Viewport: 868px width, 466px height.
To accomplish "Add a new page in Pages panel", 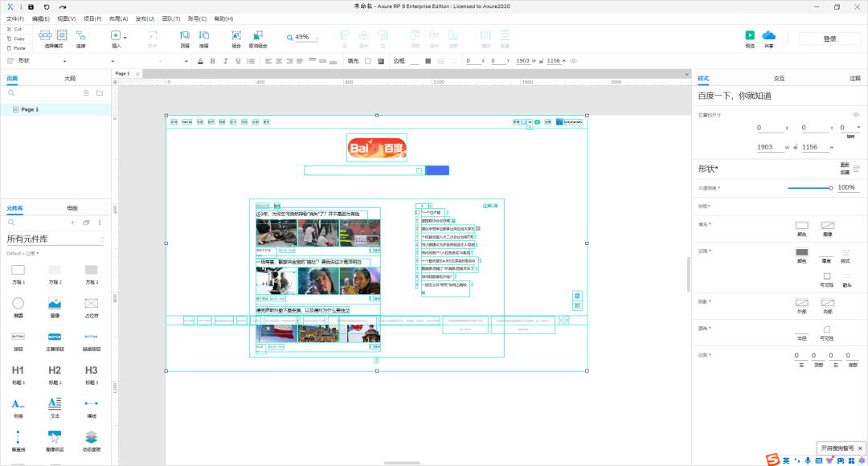I will (x=86, y=93).
